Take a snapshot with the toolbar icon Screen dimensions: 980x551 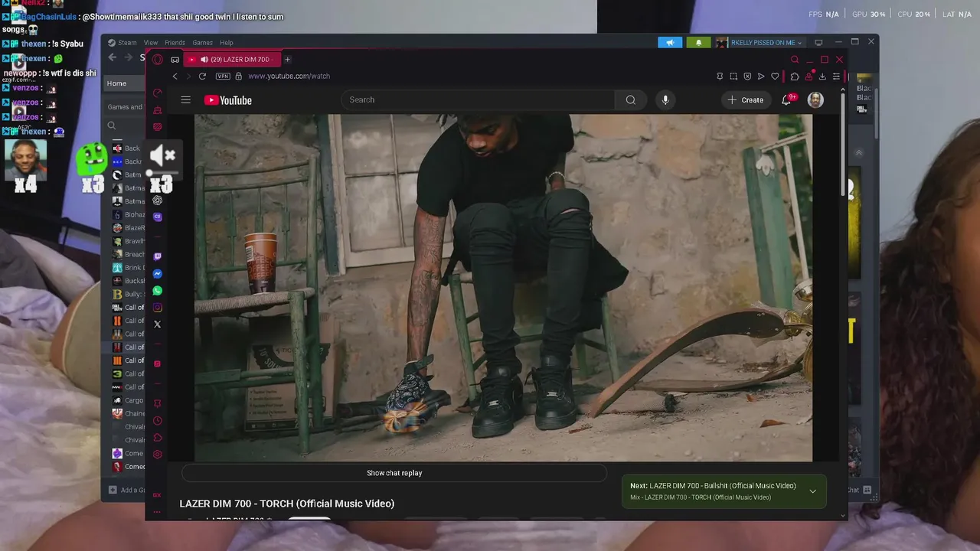pyautogui.click(x=733, y=77)
